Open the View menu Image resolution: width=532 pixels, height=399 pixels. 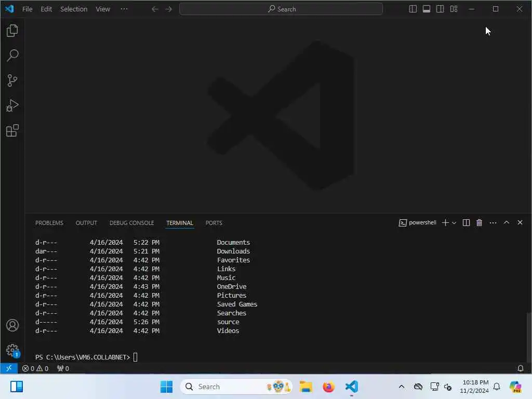pos(103,9)
